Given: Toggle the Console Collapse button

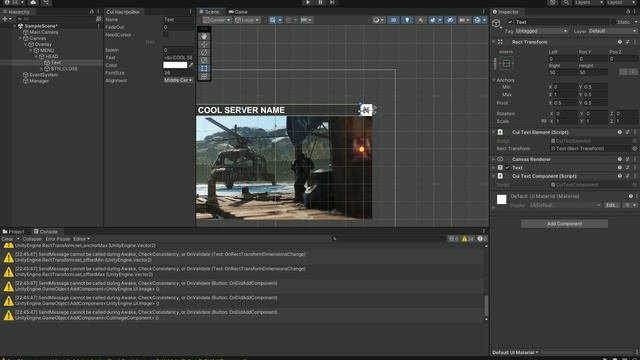Looking at the screenshot, I should click(32, 239).
